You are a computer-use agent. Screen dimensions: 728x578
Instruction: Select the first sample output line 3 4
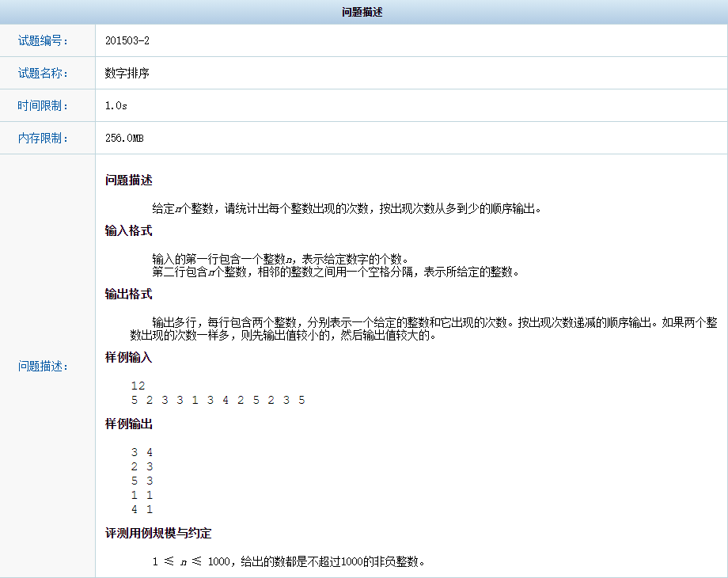click(140, 452)
